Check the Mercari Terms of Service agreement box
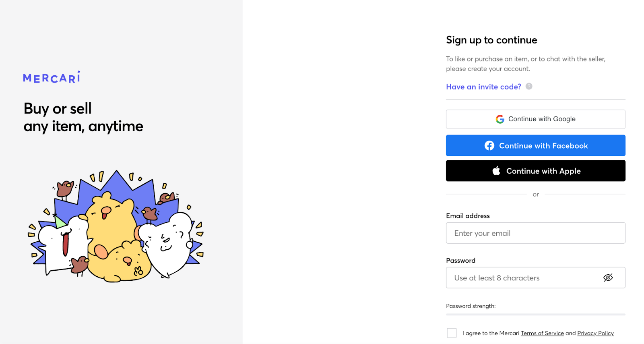 [x=452, y=333]
